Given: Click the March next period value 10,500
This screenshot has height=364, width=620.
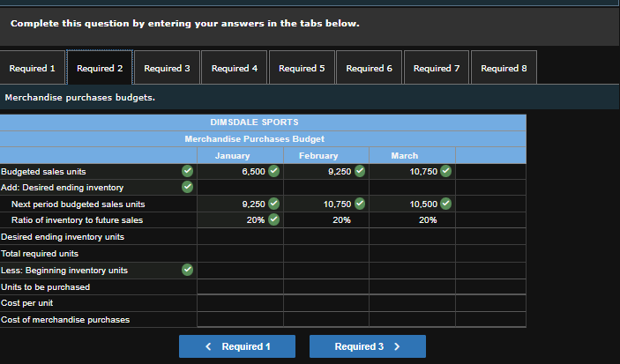Looking at the screenshot, I should tap(423, 204).
